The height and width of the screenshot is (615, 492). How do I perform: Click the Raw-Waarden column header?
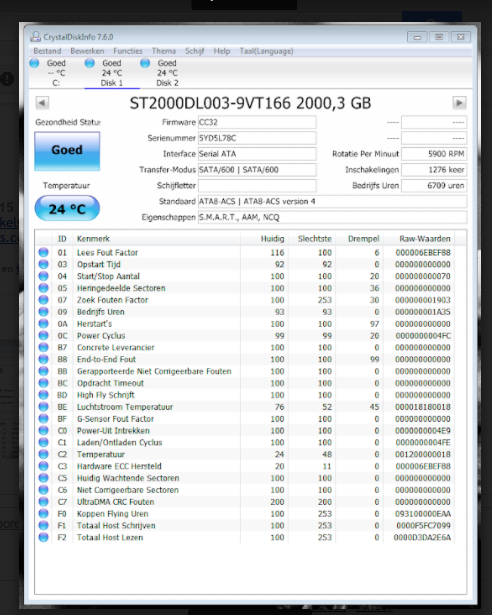pyautogui.click(x=420, y=238)
